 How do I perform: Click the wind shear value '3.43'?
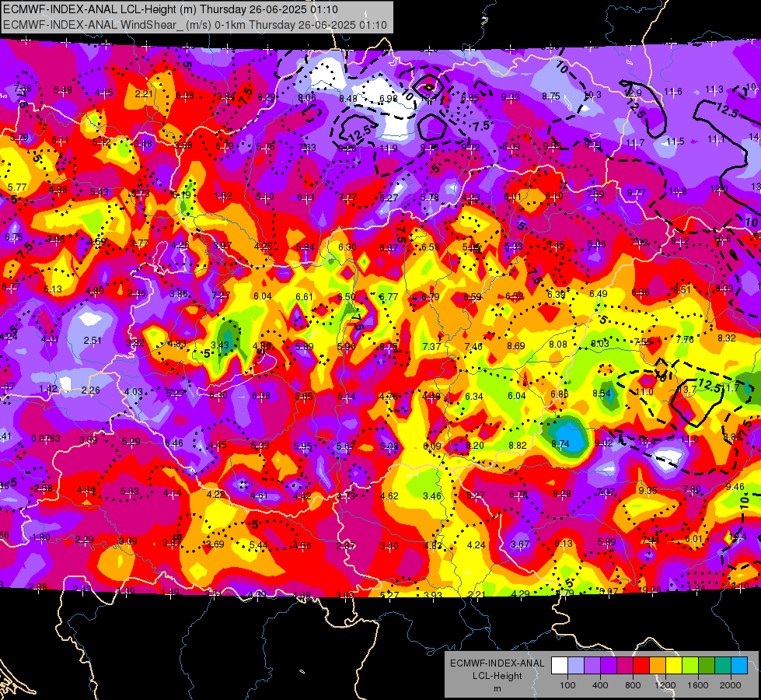point(220,345)
